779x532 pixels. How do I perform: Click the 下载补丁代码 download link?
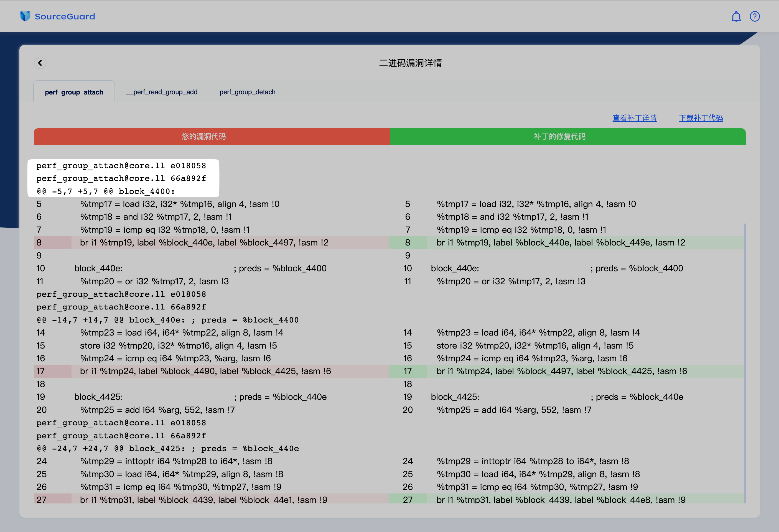tap(701, 118)
